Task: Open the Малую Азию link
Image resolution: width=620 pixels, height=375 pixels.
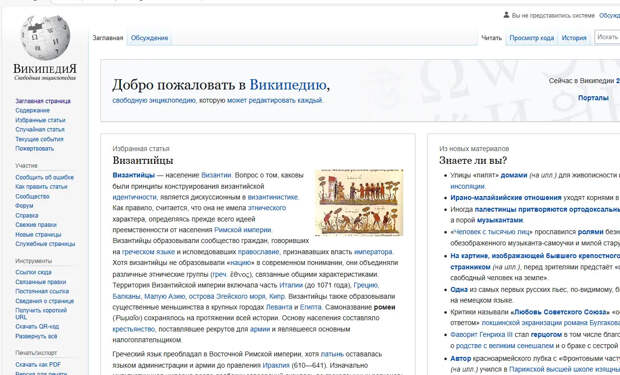Action: click(164, 296)
